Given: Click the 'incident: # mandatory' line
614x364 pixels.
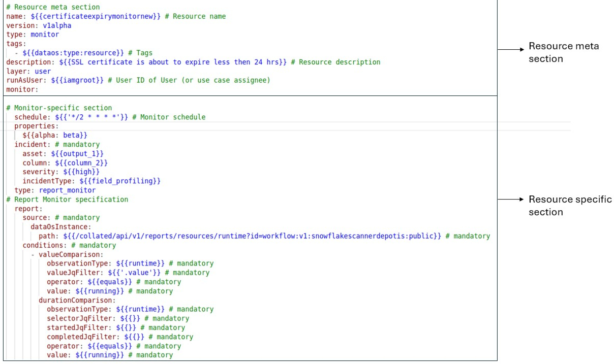Looking at the screenshot, I should 57,144.
